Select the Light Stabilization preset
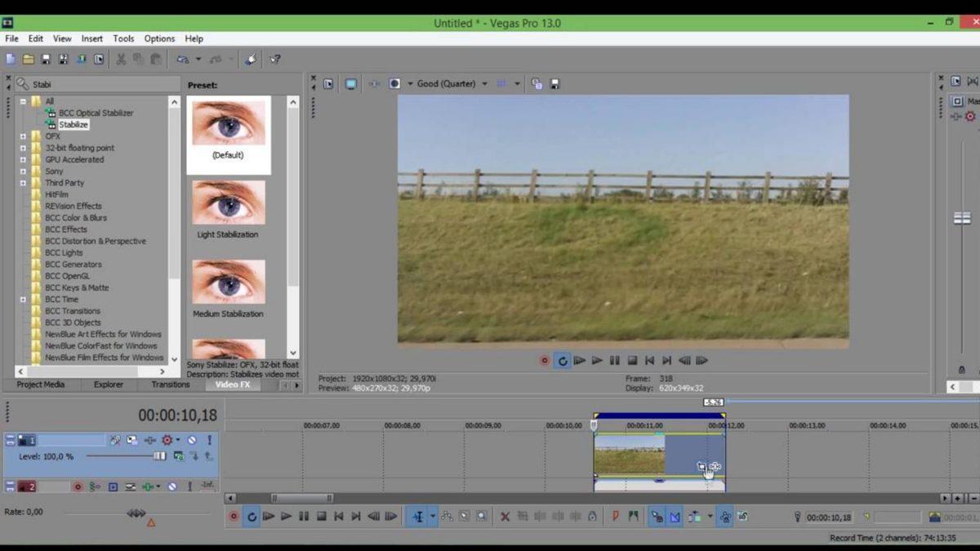The width and height of the screenshot is (980, 551). (x=227, y=204)
